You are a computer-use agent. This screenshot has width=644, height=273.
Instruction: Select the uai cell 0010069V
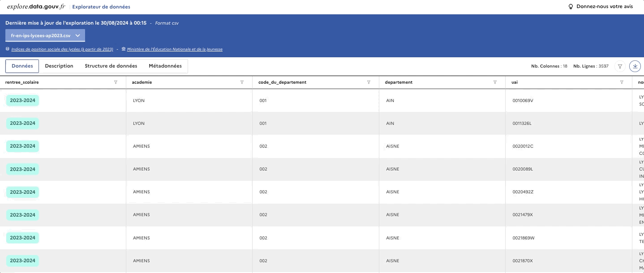pyautogui.click(x=523, y=100)
